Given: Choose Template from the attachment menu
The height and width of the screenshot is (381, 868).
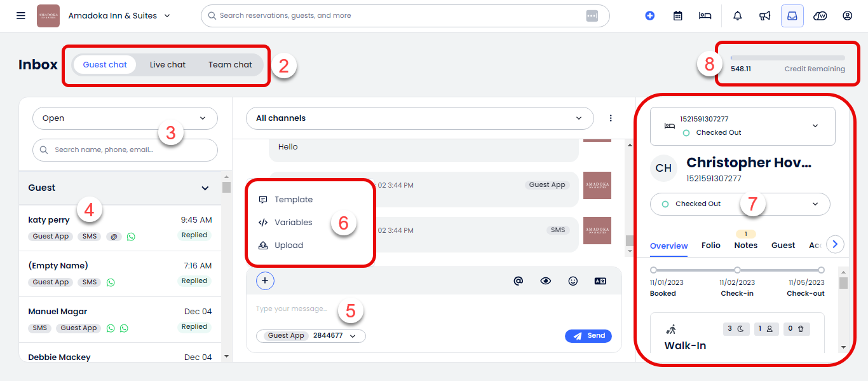Looking at the screenshot, I should (x=286, y=200).
